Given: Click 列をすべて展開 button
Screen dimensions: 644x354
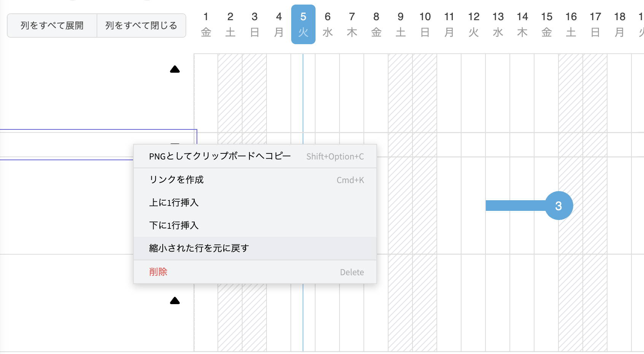Looking at the screenshot, I should pyautogui.click(x=52, y=26).
